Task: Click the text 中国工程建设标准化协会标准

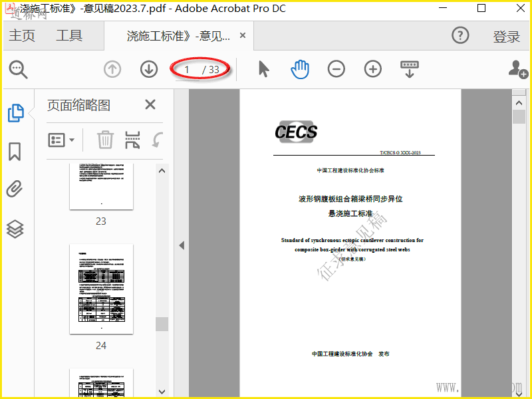Action: 350,170
